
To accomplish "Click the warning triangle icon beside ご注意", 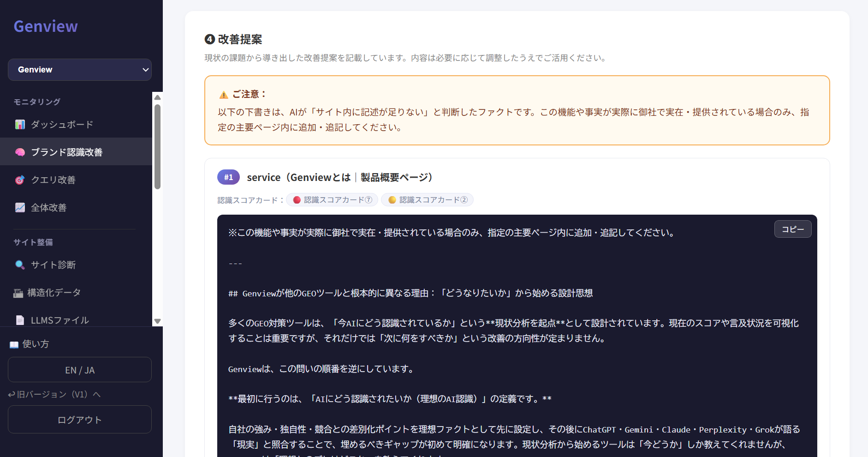I will coord(224,95).
